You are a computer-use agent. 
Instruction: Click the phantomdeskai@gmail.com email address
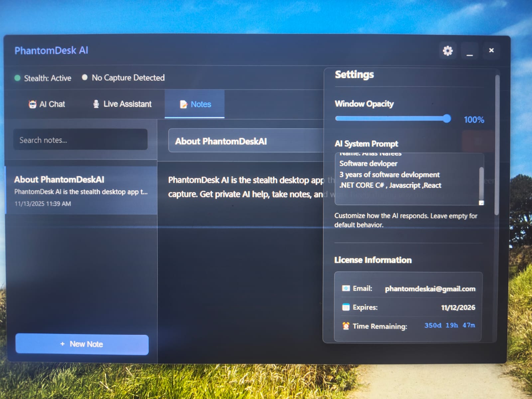430,289
